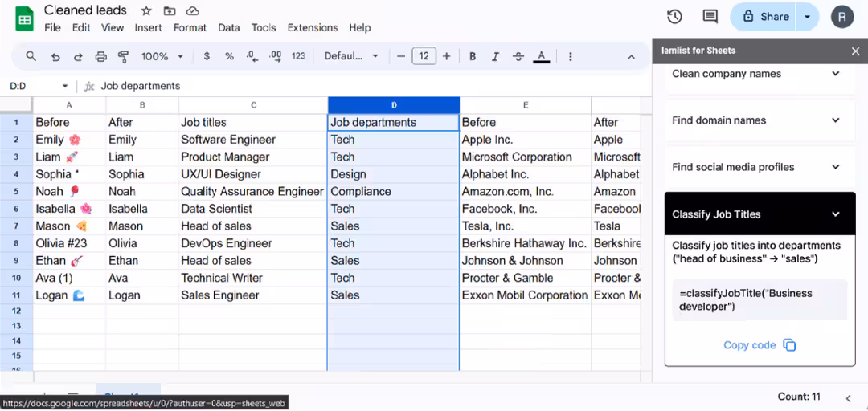The height and width of the screenshot is (411, 868).
Task: Open the text color picker
Action: coord(542,56)
